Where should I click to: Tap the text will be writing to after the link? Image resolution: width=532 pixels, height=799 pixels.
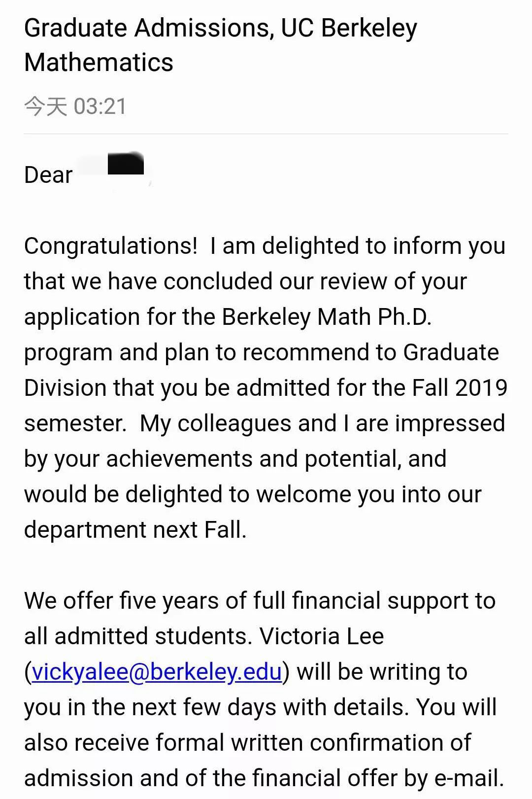pos(382,672)
